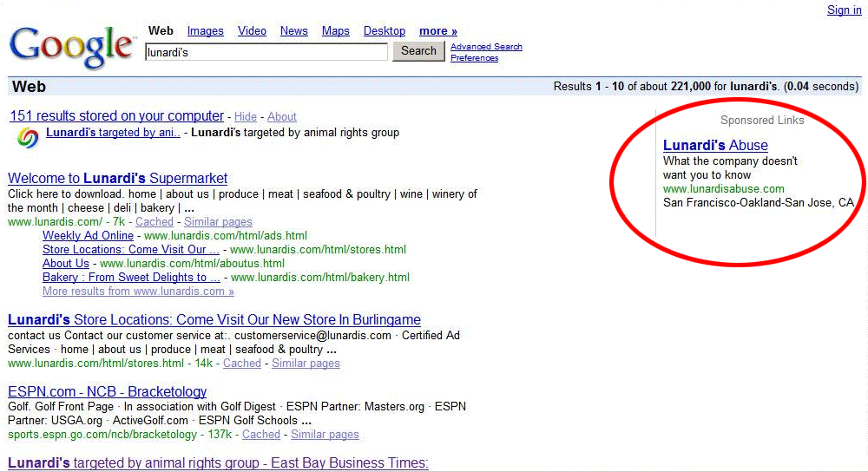Open the 'Welcome to Lunardi's Supermarket' result
868x472 pixels.
117,179
